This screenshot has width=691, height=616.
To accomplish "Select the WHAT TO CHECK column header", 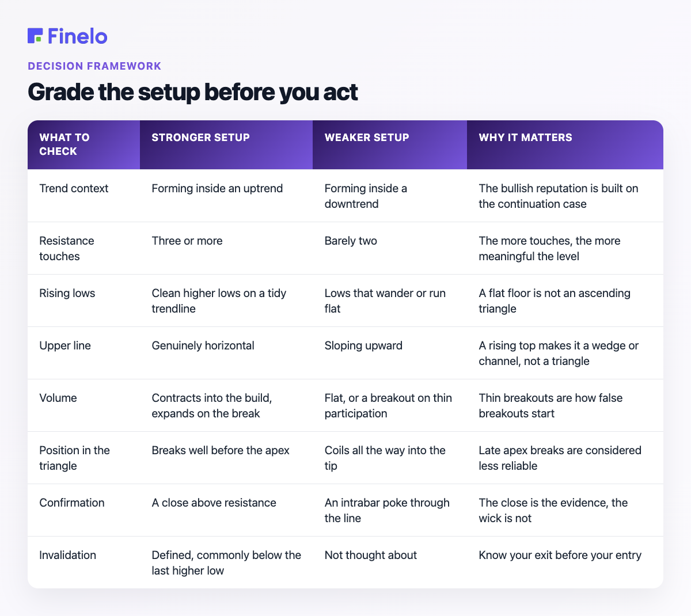I will point(64,145).
